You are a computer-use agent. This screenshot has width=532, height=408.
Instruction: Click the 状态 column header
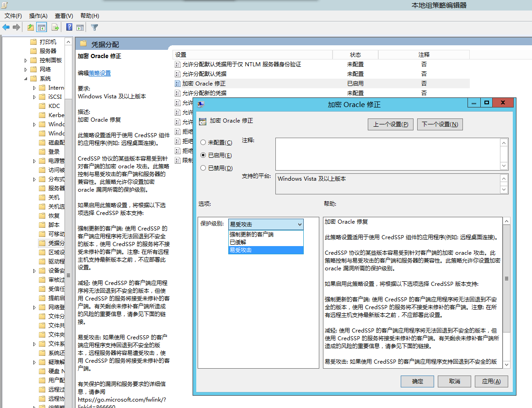tap(355, 54)
